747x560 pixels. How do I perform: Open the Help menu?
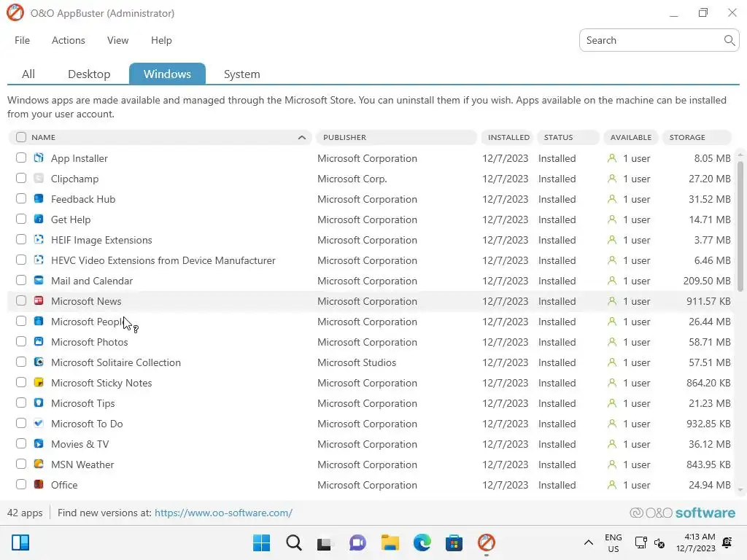(x=161, y=41)
